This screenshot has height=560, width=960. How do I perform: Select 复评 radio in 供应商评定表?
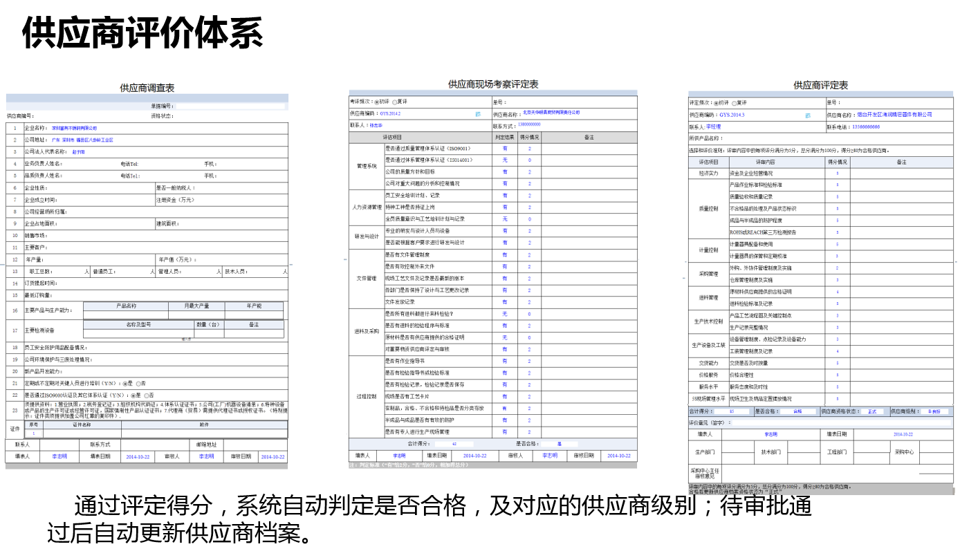(x=734, y=103)
